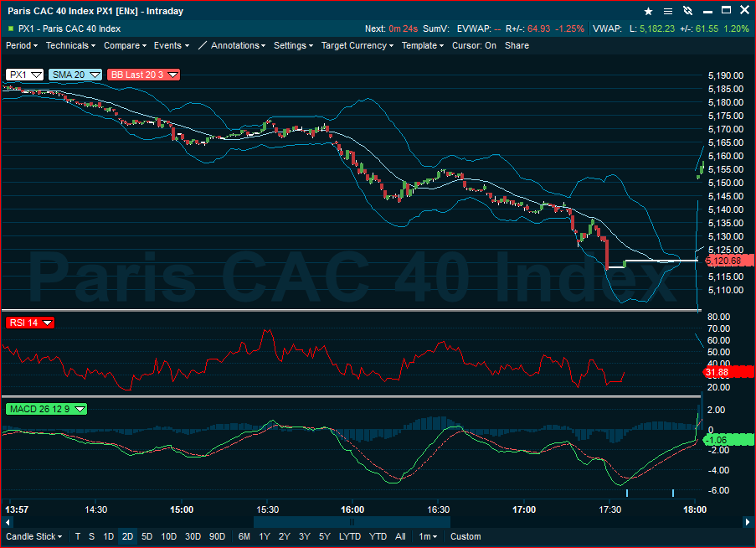Select the LYTD period
The width and height of the screenshot is (756, 548).
(x=350, y=536)
